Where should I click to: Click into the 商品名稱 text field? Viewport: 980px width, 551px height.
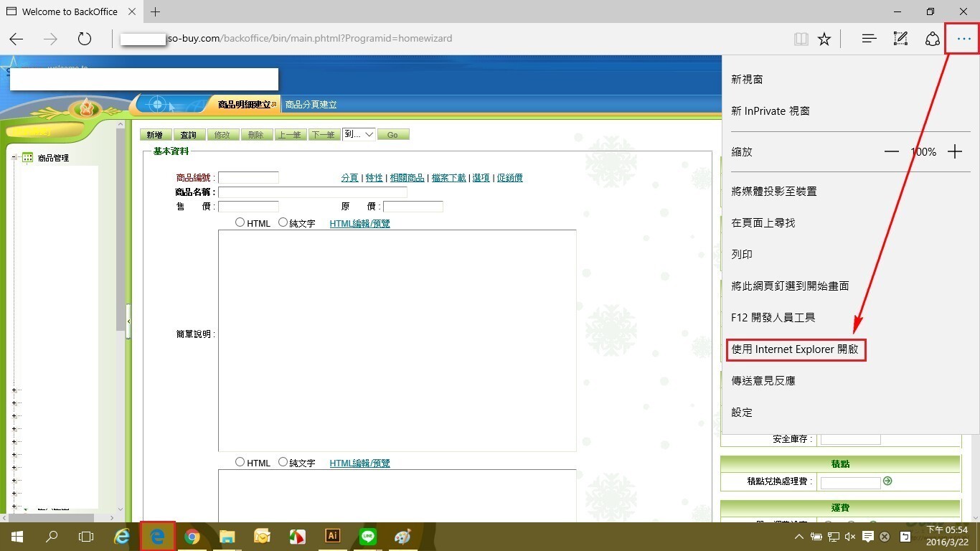(x=312, y=192)
